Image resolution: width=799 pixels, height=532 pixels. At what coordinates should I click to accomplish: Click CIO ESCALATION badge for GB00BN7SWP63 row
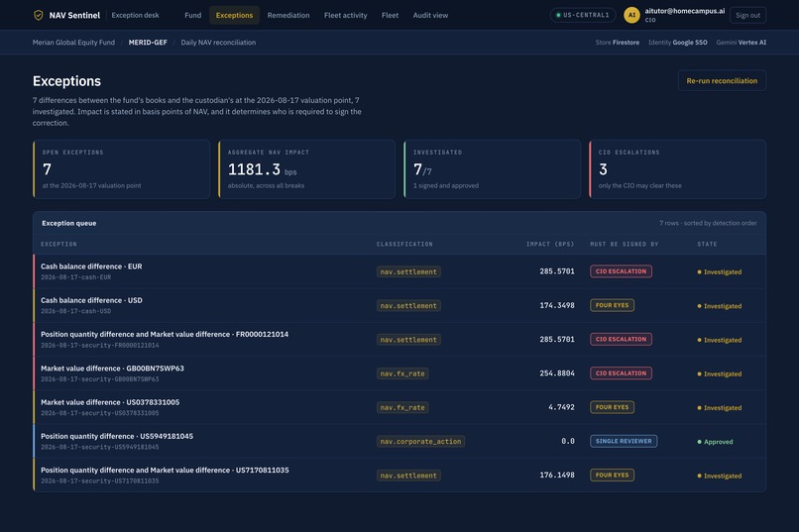pos(621,373)
